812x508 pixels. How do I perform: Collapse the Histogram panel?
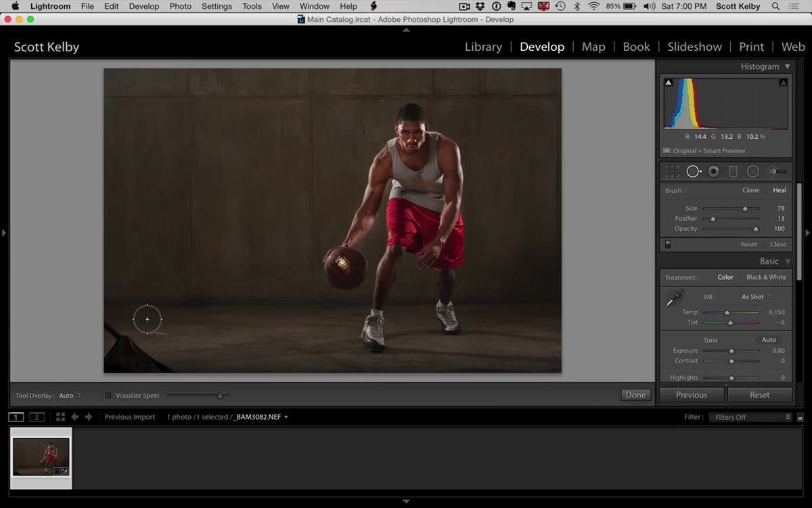[x=787, y=66]
